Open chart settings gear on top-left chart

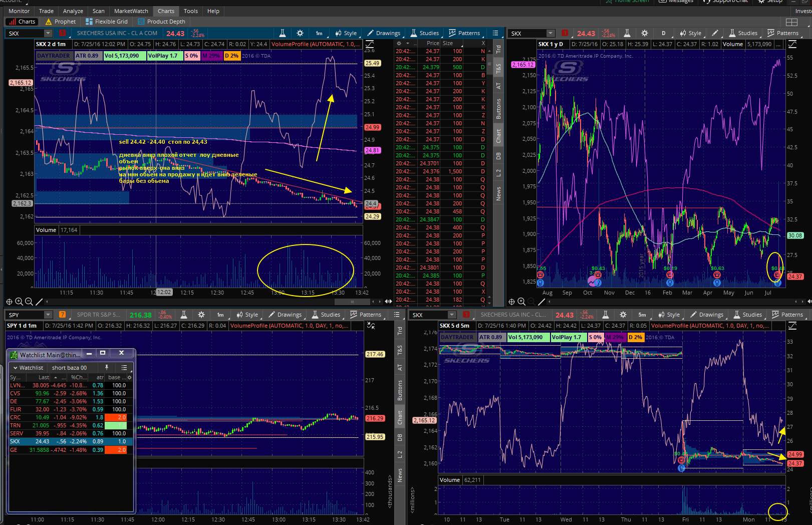(300, 33)
